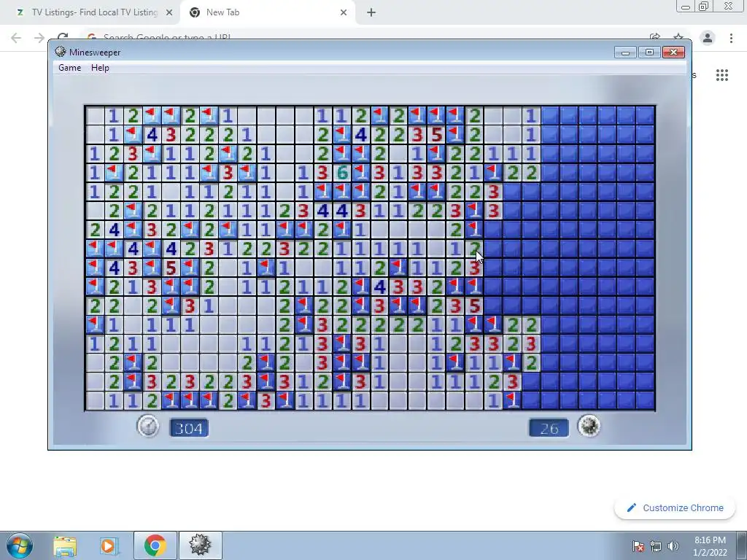Open the Game menu in Minesweeper
Screen dimensions: 747x560
tap(69, 68)
